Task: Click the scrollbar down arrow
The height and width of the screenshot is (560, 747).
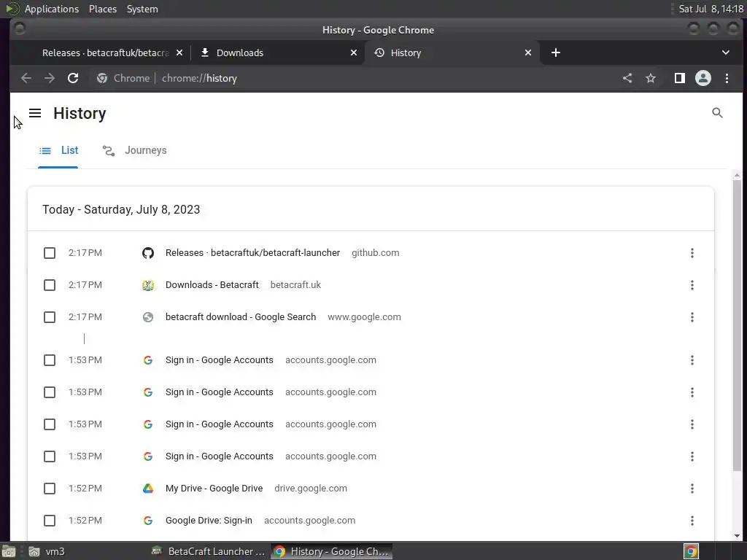Action: [737, 536]
